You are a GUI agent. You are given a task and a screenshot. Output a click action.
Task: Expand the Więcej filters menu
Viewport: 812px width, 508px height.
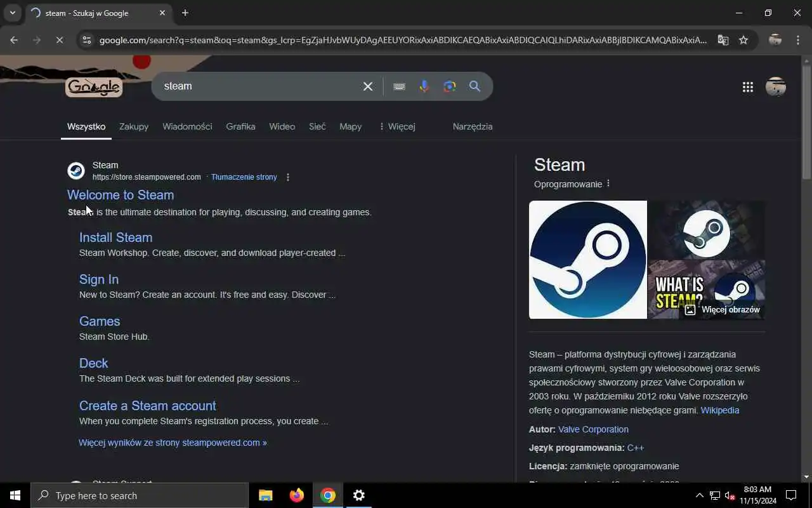click(x=397, y=126)
